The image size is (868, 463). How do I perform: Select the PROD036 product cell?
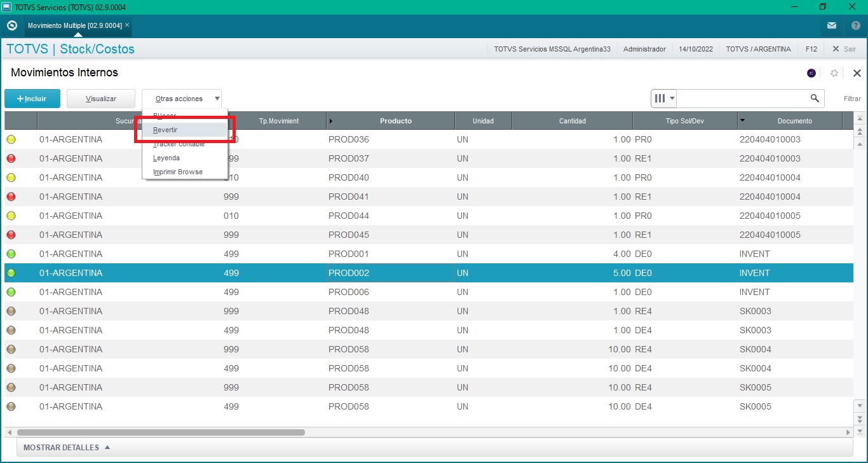point(390,139)
